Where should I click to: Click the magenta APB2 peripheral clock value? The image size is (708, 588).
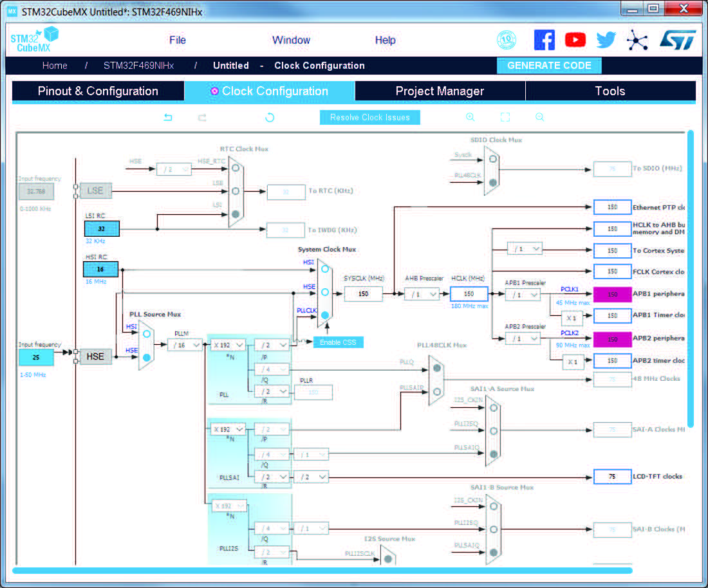tap(612, 339)
